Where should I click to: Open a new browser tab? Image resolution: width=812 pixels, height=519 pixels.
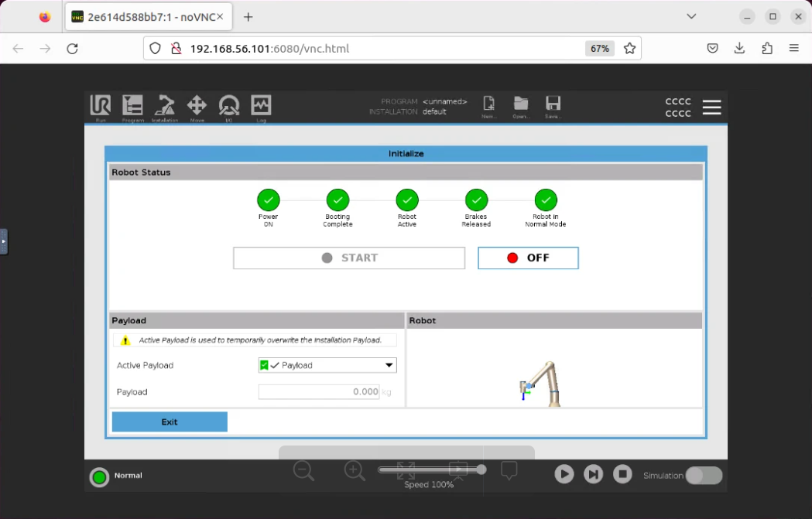click(x=248, y=17)
